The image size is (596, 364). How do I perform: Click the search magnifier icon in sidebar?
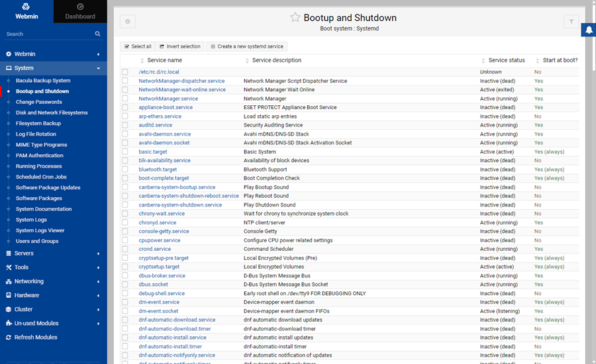[97, 34]
